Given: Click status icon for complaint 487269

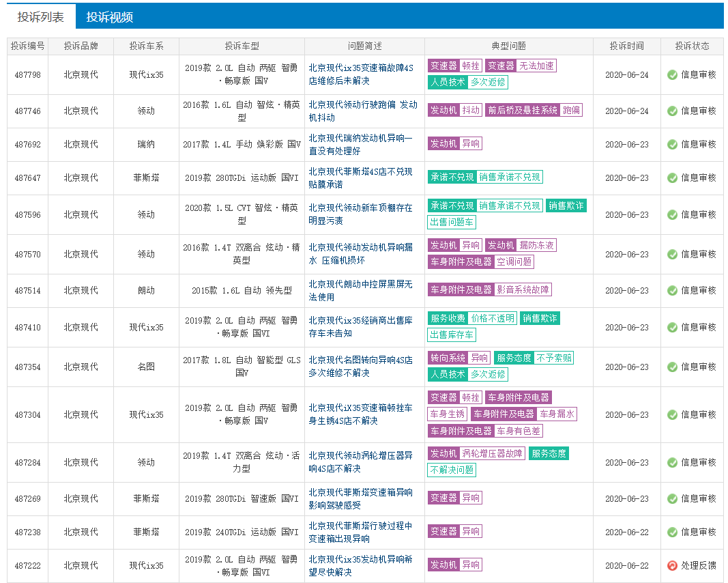Looking at the screenshot, I should point(672,499).
